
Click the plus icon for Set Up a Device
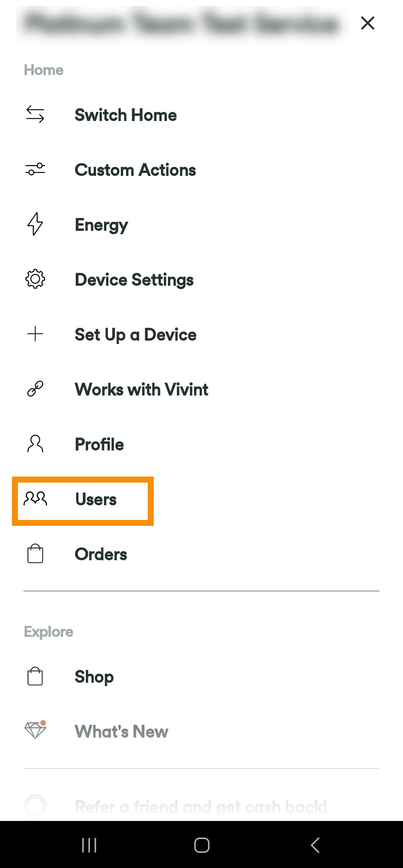click(35, 334)
